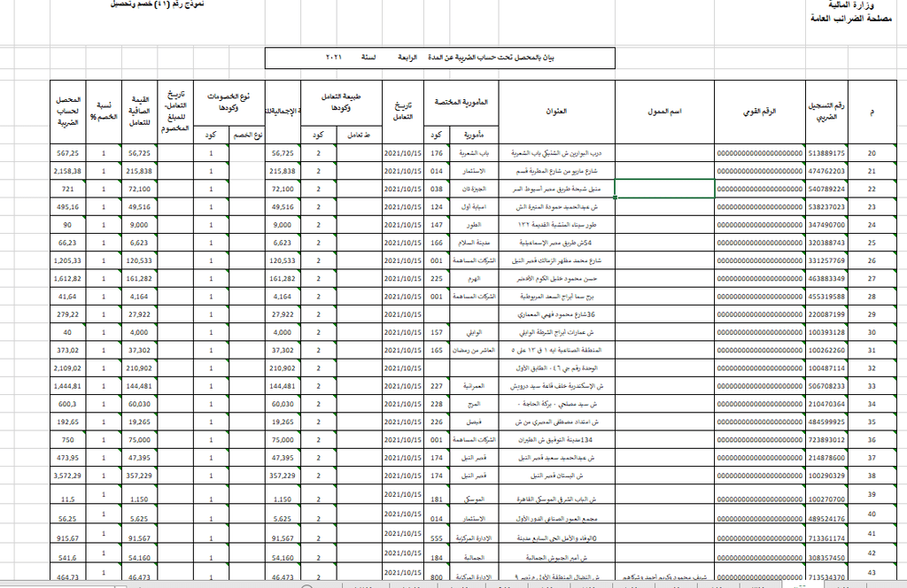907x588 pixels.
Task: Select registration number 100262260 cell
Action: point(826,351)
